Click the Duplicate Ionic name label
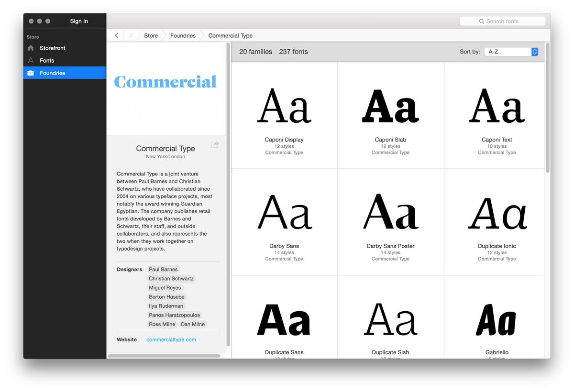 tap(497, 246)
